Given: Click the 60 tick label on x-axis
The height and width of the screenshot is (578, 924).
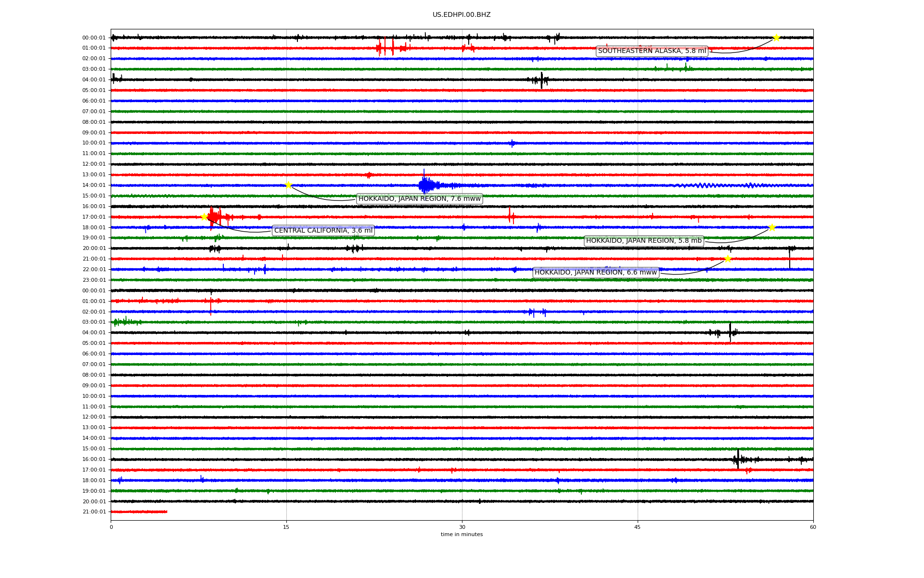Looking at the screenshot, I should click(813, 527).
